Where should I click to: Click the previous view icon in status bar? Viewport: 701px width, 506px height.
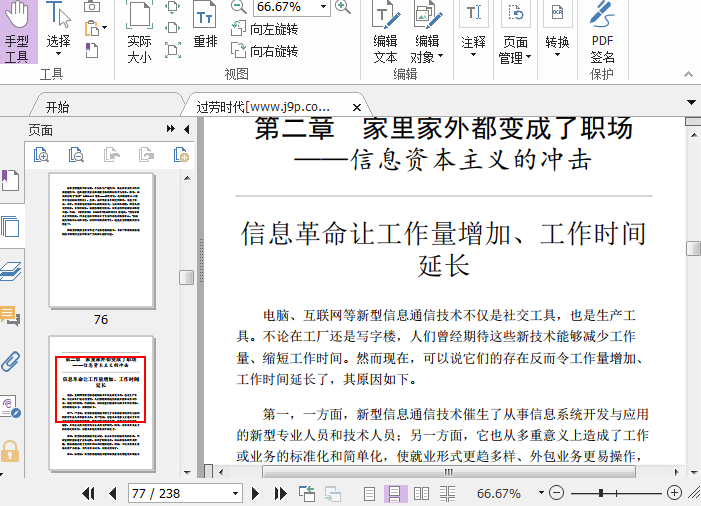pyautogui.click(x=307, y=493)
